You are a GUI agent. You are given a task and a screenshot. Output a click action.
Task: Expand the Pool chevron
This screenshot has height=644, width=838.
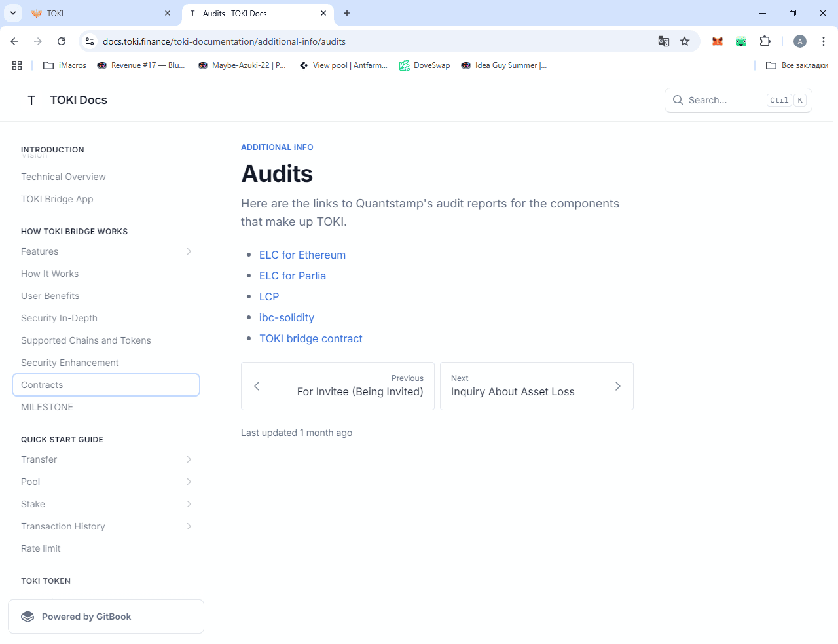189,482
